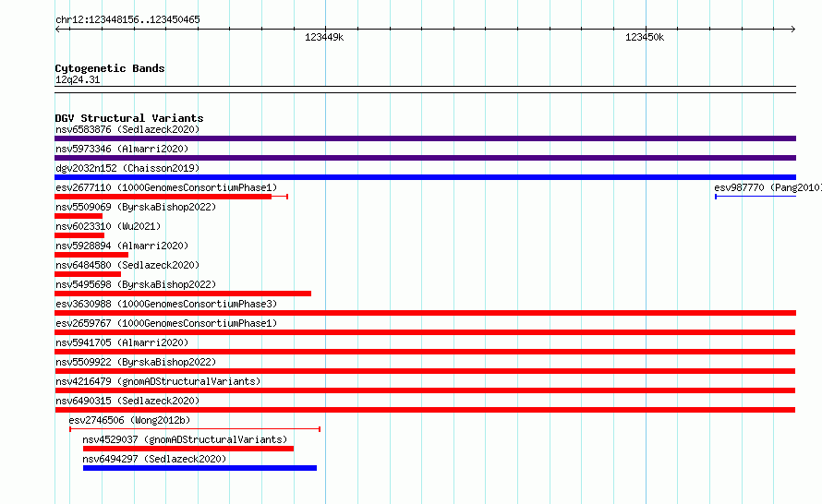Click the 12q24.31 cytogenetic band line
The image size is (822, 504).
425,90
